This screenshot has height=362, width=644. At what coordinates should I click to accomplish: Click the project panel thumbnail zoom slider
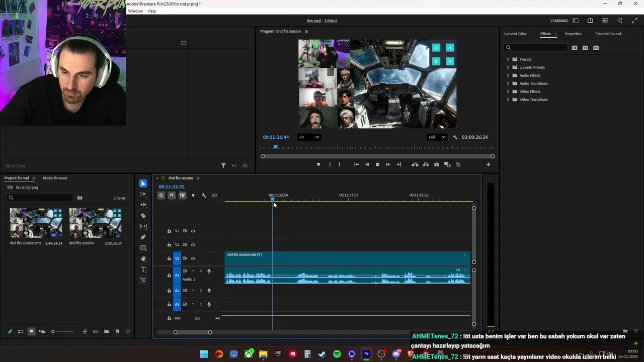pos(53,331)
